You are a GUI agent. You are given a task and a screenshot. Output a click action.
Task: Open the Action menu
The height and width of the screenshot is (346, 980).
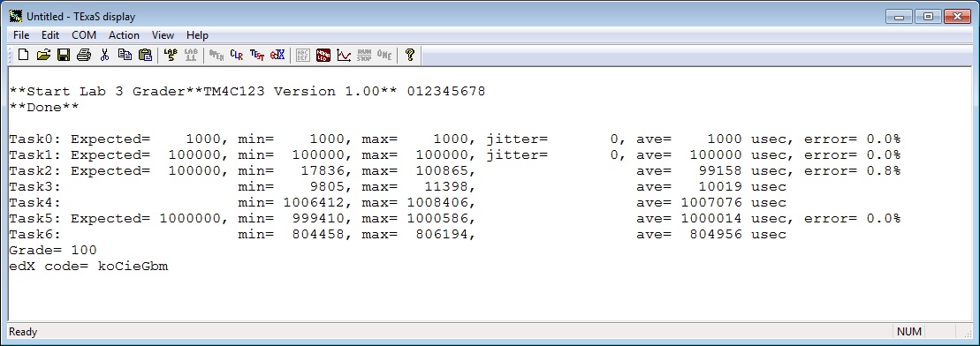coord(124,35)
